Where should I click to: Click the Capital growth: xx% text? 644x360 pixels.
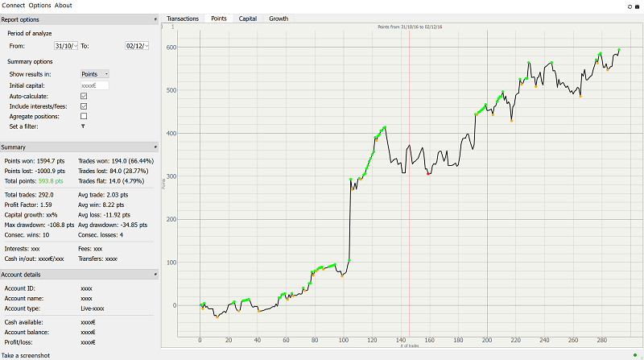[31, 215]
